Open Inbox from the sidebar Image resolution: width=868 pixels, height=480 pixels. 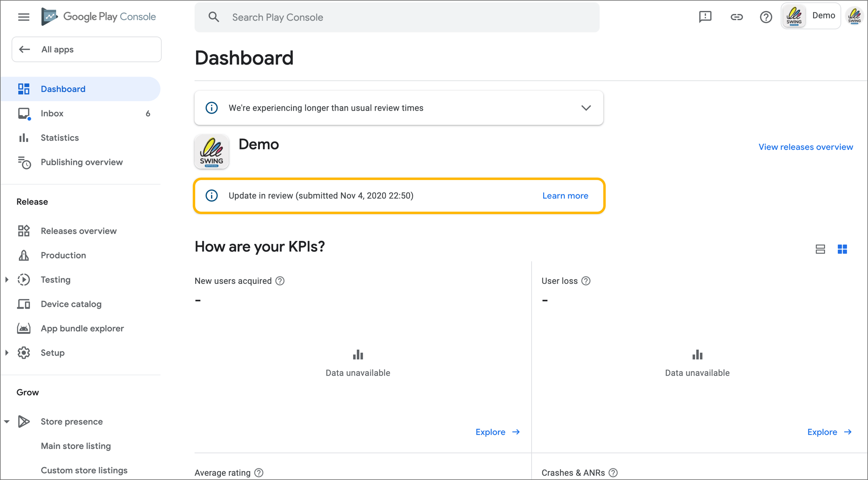(x=52, y=113)
